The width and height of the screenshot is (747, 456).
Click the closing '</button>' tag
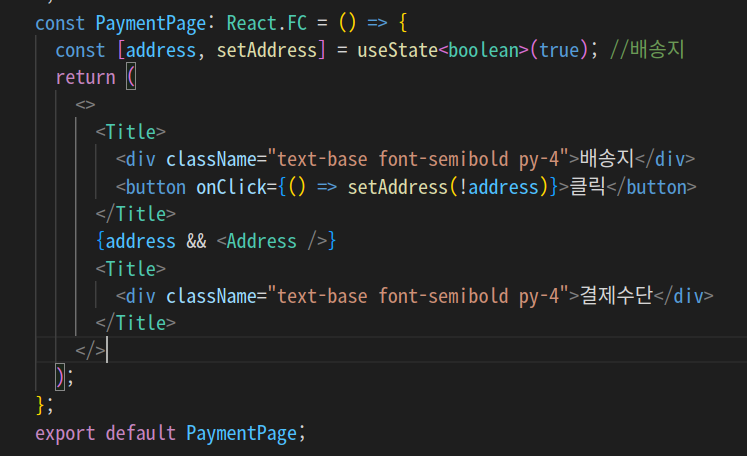click(x=651, y=187)
